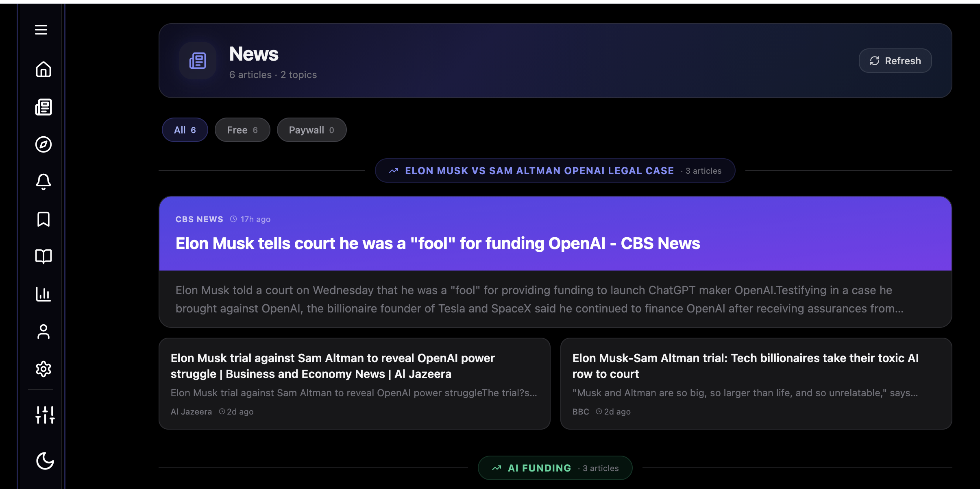Screen dimensions: 980x489
Task: Open the hamburger menu in the sidebar
Action: click(x=41, y=30)
